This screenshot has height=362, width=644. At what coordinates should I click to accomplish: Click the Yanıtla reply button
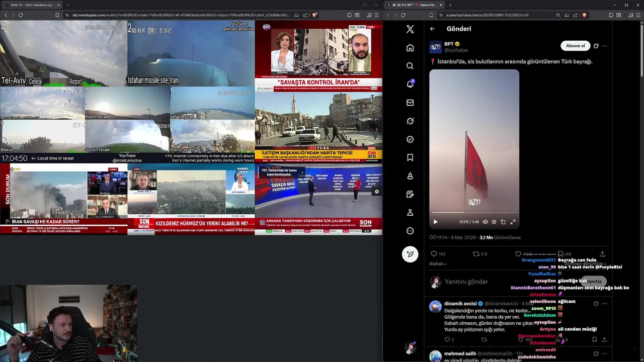(594, 282)
